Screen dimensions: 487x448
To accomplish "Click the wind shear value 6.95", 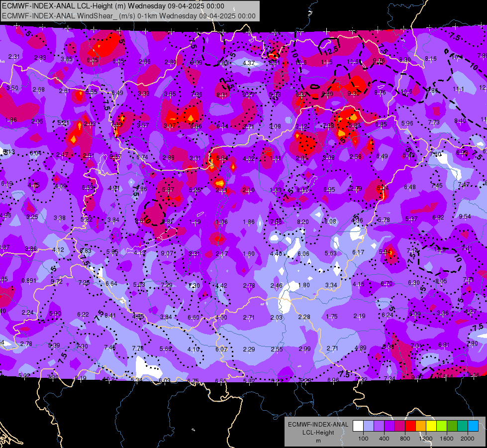I will click(x=329, y=189).
